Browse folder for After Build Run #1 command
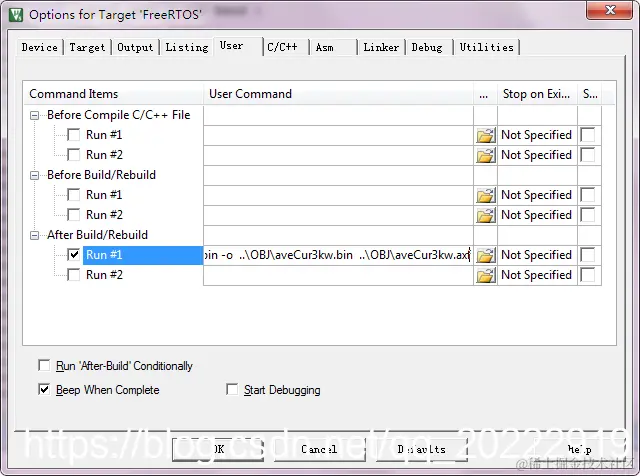 485,255
